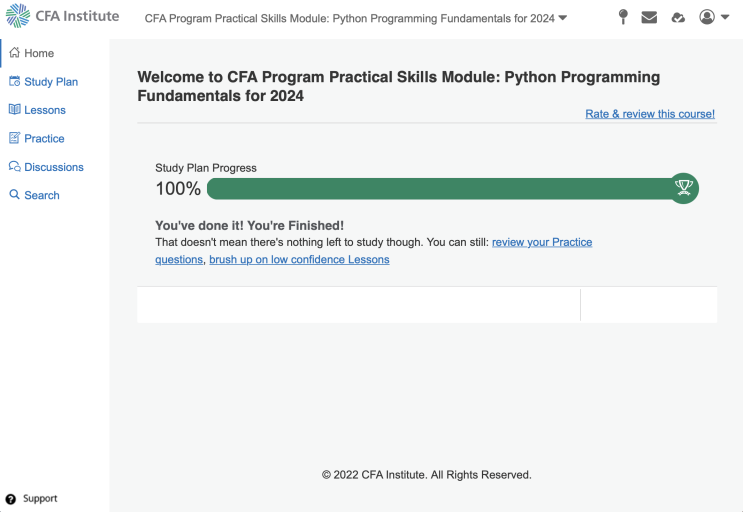
Task: Open messages via the envelope icon
Action: pyautogui.click(x=649, y=17)
